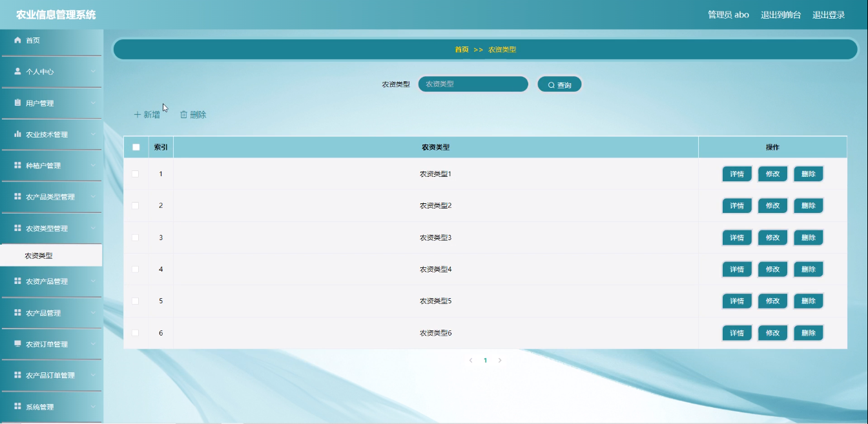Click 退出到前台 in the top bar
The image size is (868, 424).
(781, 15)
